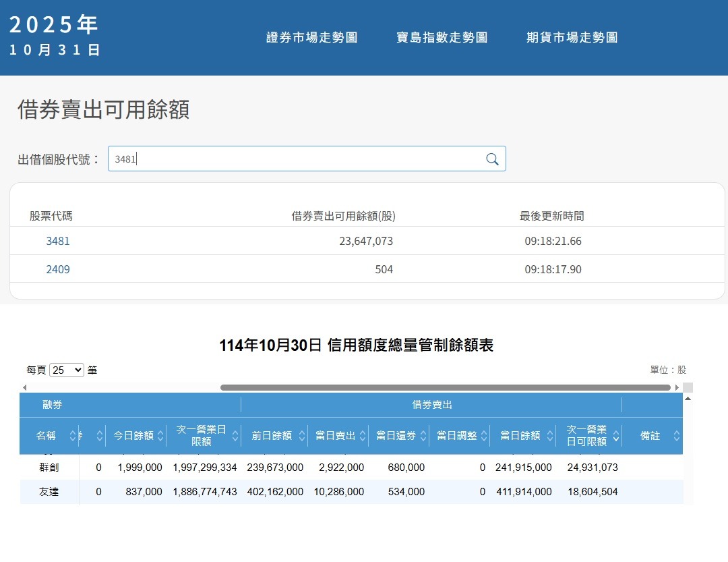The height and width of the screenshot is (562, 728).
Task: Sort by 當日還券 column sort arrows
Action: pyautogui.click(x=423, y=436)
